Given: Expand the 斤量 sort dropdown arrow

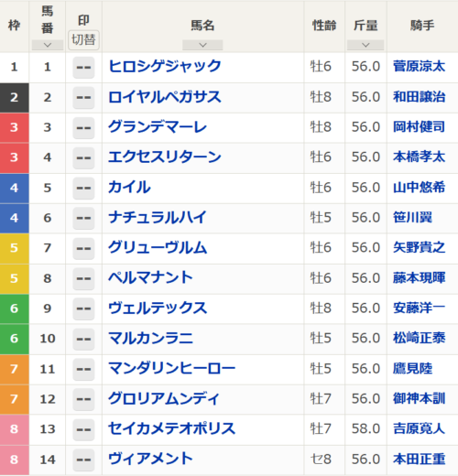Looking at the screenshot, I should (365, 45).
